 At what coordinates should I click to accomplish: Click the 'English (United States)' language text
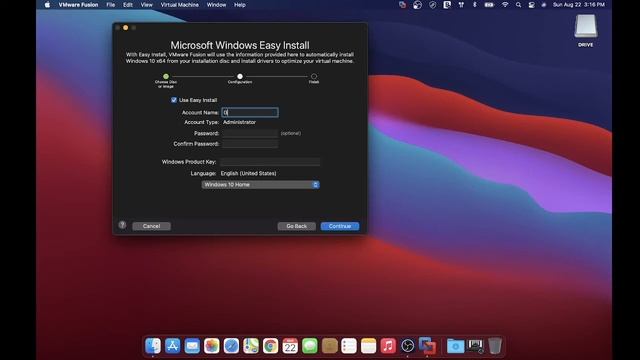[x=249, y=173]
